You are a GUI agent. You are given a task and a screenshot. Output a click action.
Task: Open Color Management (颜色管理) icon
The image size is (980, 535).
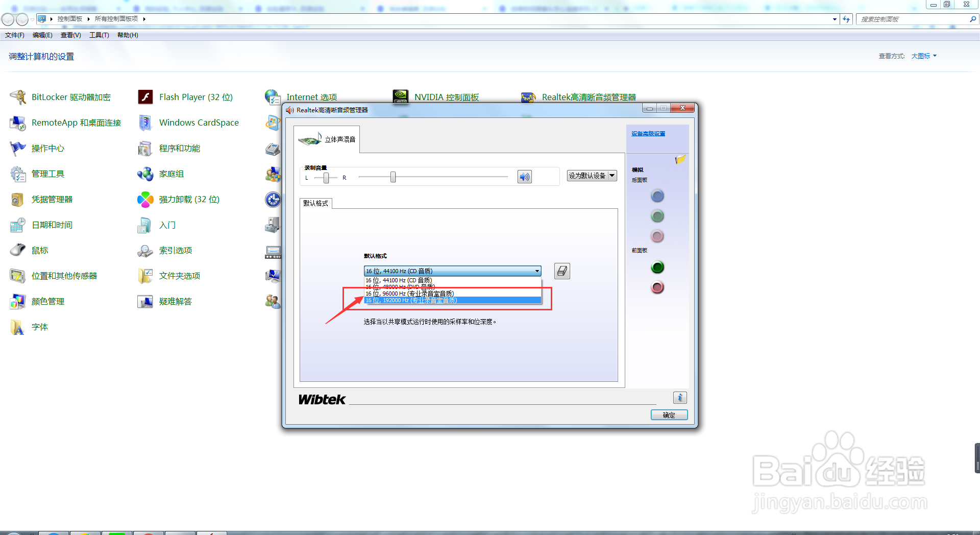pos(18,301)
